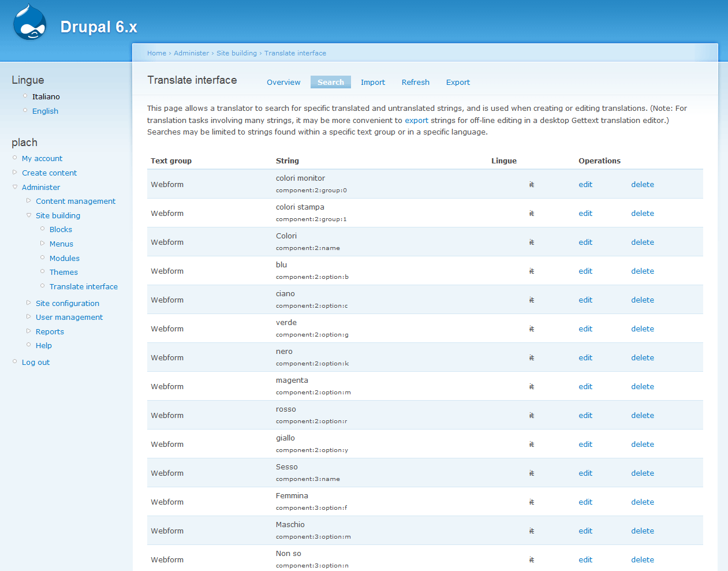Click the Drupal droplet logo
The width and height of the screenshot is (728, 571).
(28, 22)
